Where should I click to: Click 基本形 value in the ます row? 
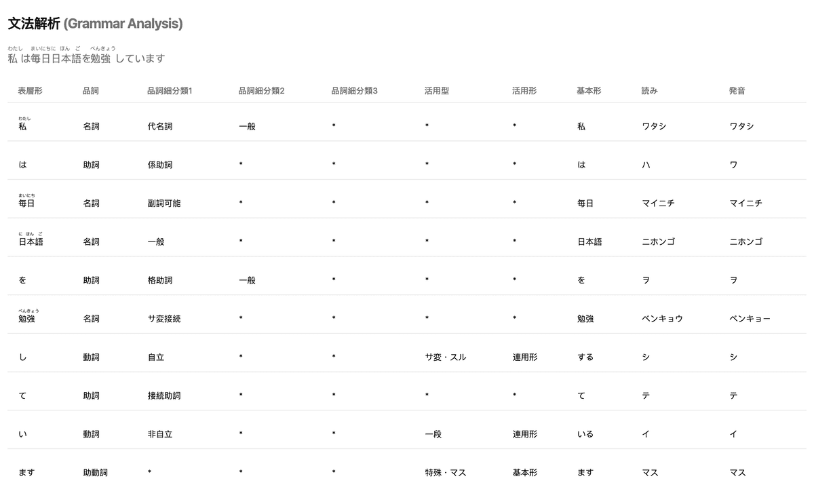point(524,473)
